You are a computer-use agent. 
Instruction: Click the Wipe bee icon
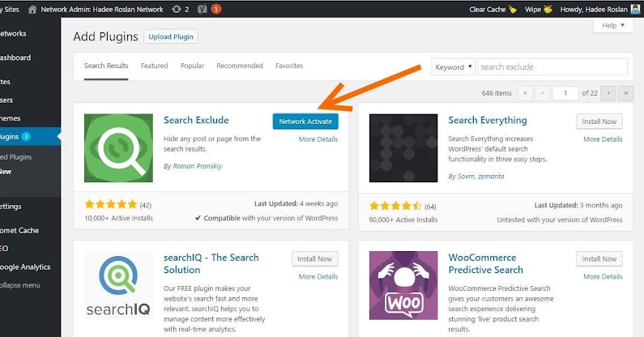tap(548, 9)
